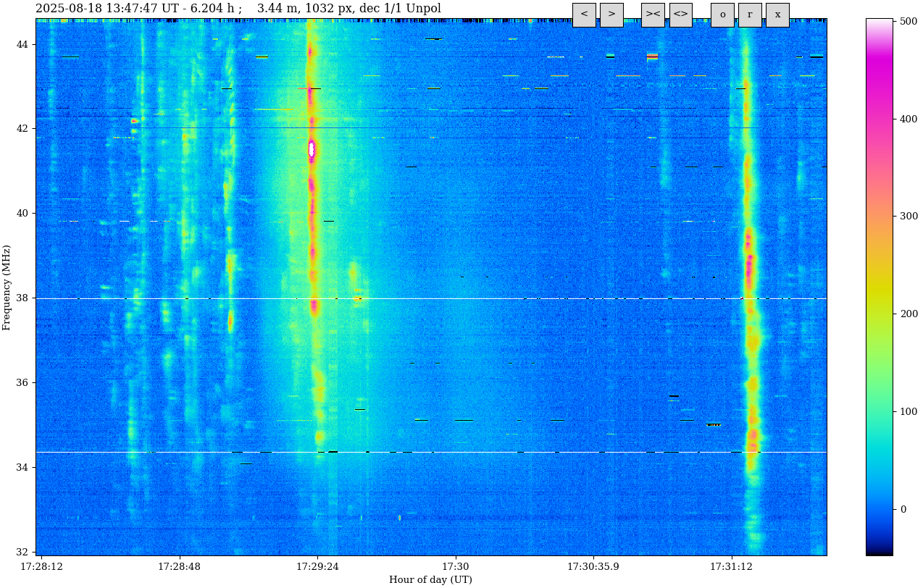Viewport: 923px width, 588px height.
Task: Click the white saturated burst near 41.5 MHz
Action: click(x=312, y=148)
